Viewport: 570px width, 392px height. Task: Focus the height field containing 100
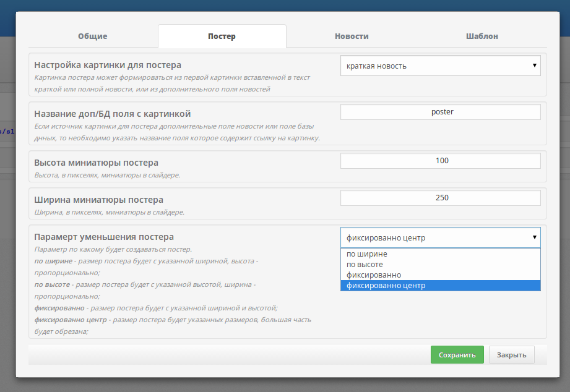(440, 161)
